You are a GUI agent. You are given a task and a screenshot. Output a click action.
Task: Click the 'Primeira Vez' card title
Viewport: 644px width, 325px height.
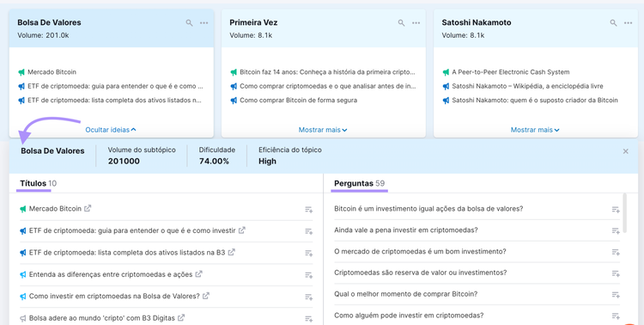(x=253, y=22)
